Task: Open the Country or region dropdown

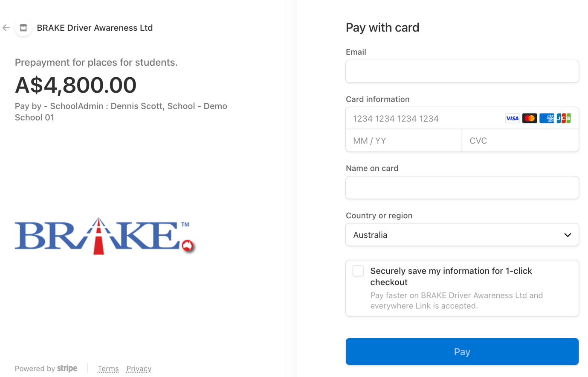Action: coord(462,235)
